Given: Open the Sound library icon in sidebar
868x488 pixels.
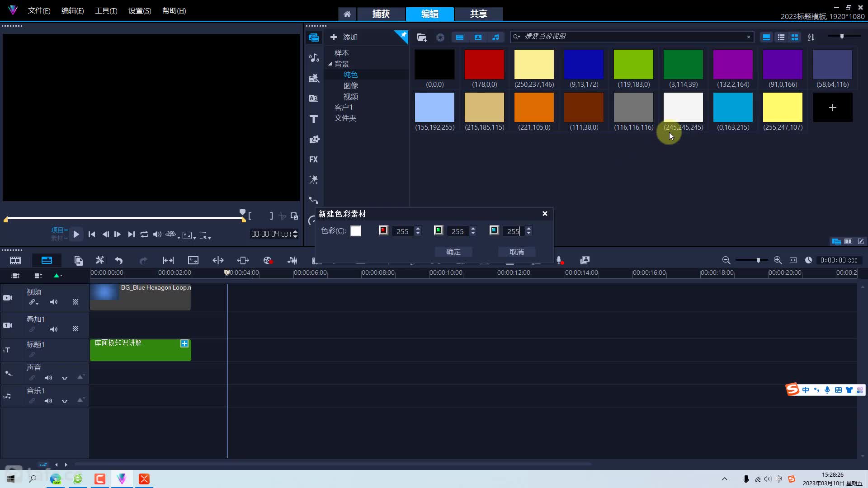Looking at the screenshot, I should [314, 57].
